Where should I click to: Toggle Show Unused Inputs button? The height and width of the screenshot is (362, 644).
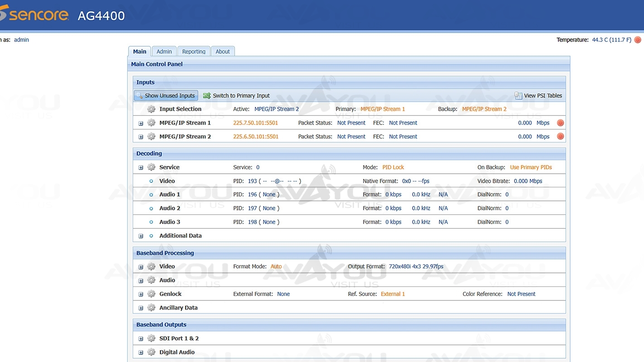[166, 95]
